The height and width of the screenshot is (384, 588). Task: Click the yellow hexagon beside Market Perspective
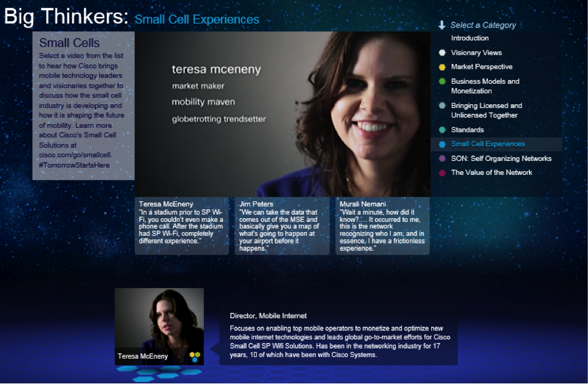[x=442, y=67]
